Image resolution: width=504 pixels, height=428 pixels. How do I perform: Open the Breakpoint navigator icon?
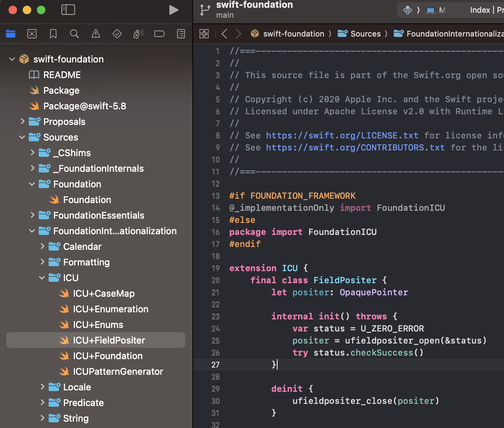160,34
